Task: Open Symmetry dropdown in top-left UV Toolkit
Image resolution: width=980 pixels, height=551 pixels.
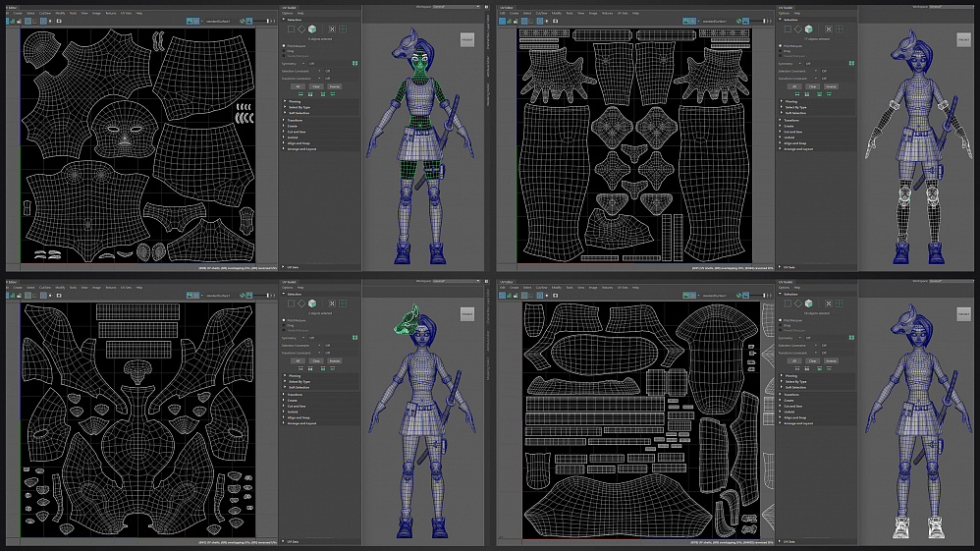Action: click(x=303, y=63)
